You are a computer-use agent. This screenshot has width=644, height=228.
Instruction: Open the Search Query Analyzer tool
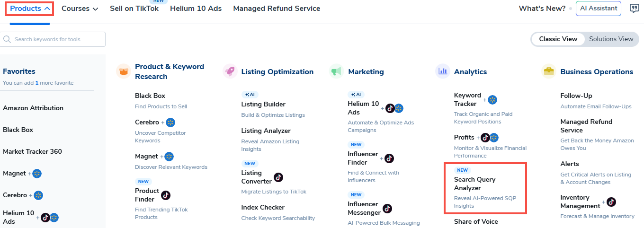pos(474,184)
